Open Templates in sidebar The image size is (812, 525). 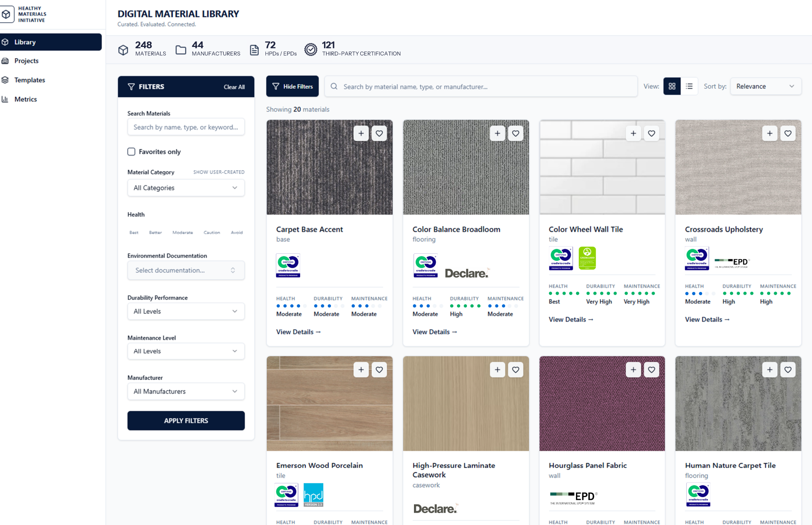(29, 80)
